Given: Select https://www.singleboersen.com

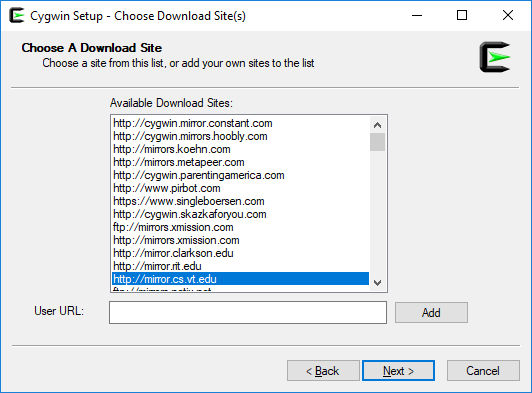Looking at the screenshot, I should 241,201.
